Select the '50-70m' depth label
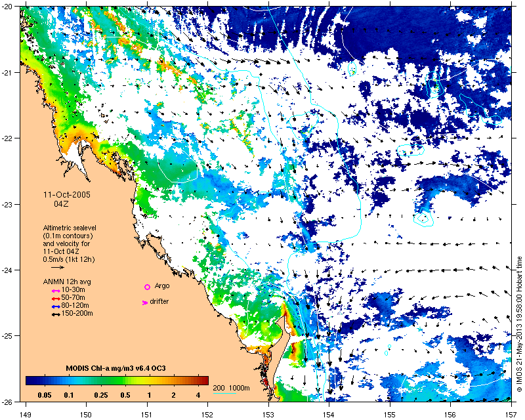 pos(73,298)
